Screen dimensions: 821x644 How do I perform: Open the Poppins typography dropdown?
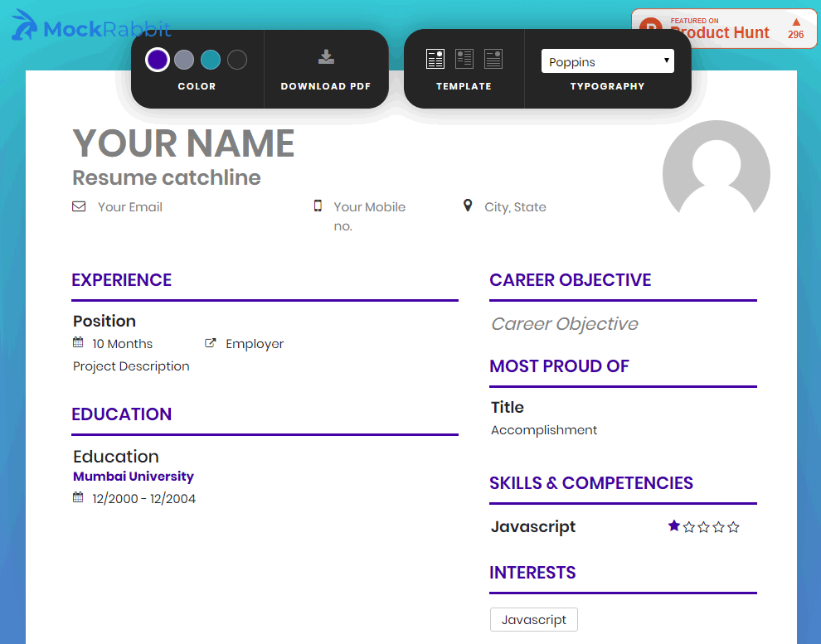607,61
